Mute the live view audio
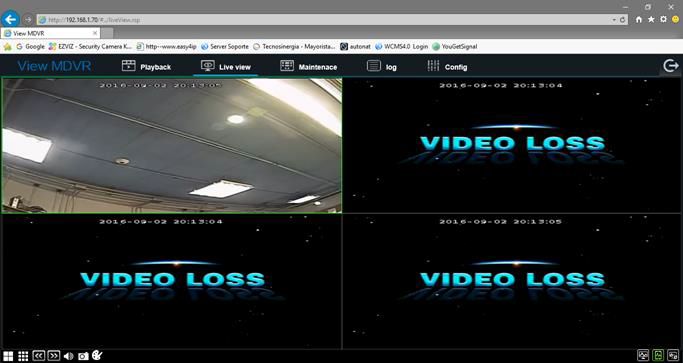Image resolution: width=683 pixels, height=363 pixels. [x=68, y=356]
